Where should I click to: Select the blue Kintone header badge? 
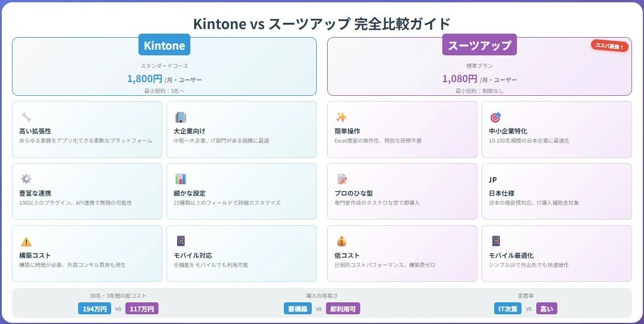click(x=164, y=45)
